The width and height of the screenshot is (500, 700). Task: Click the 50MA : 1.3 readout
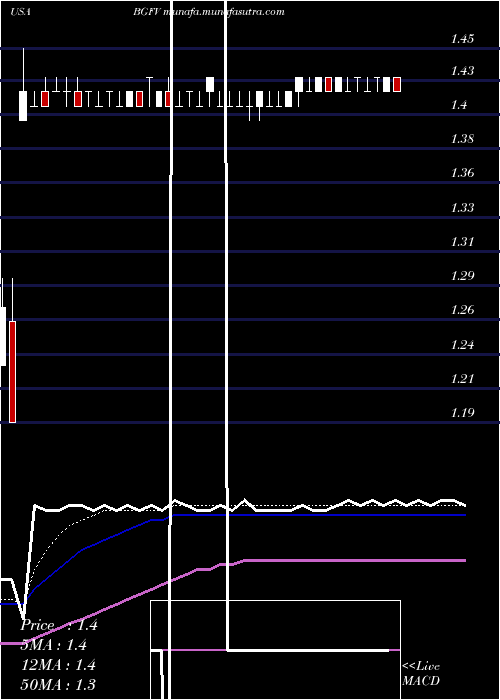[x=58, y=684]
